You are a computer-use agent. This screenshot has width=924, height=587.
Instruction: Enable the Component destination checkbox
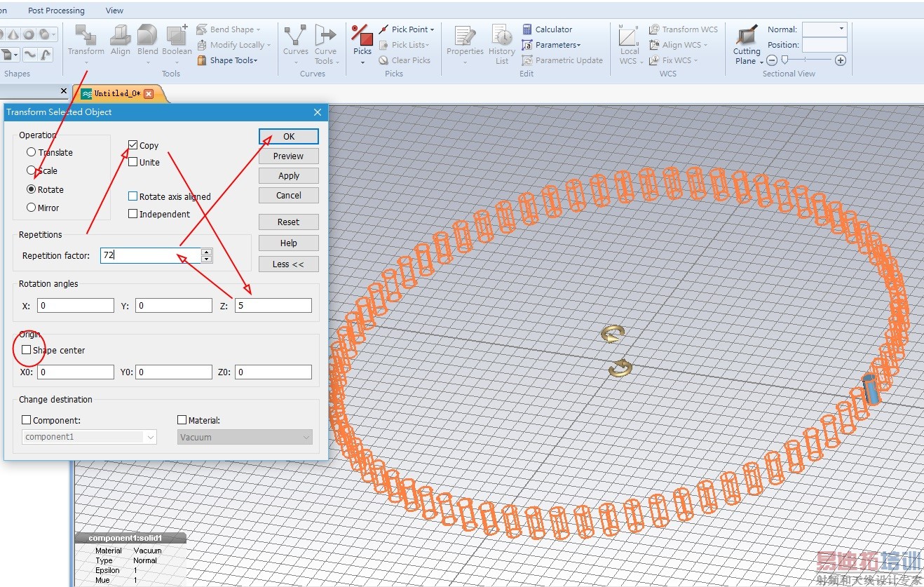(x=27, y=420)
